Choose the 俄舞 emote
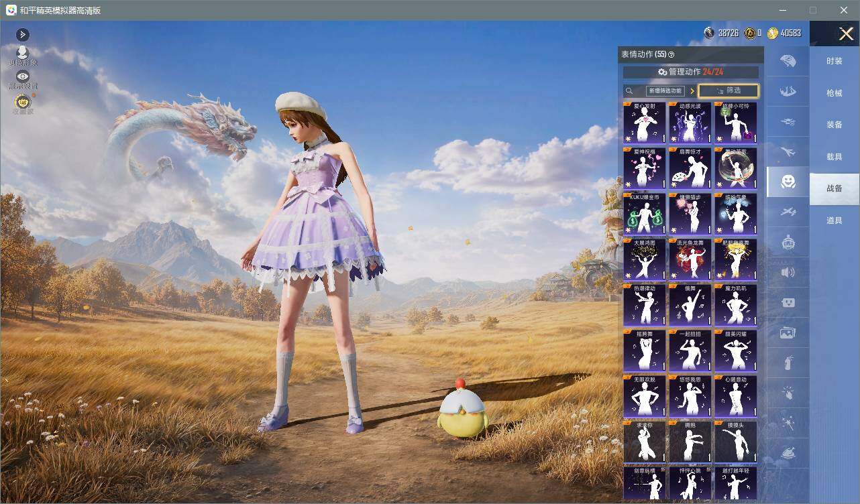The image size is (860, 504). click(x=690, y=305)
